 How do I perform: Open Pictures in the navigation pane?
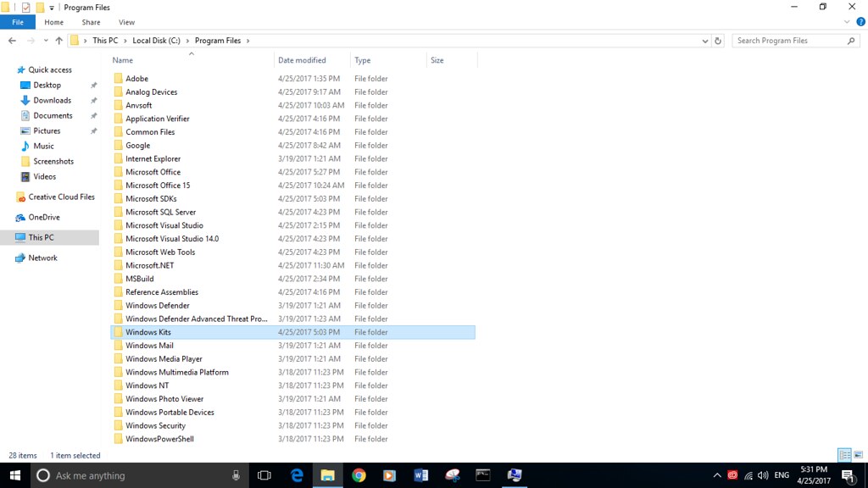(47, 130)
